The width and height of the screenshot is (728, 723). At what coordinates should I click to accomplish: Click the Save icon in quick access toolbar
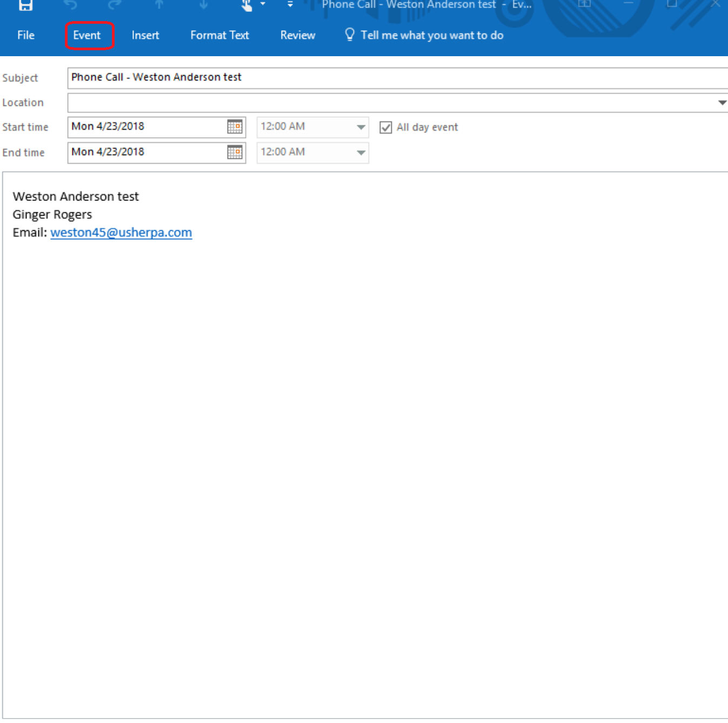[x=25, y=5]
